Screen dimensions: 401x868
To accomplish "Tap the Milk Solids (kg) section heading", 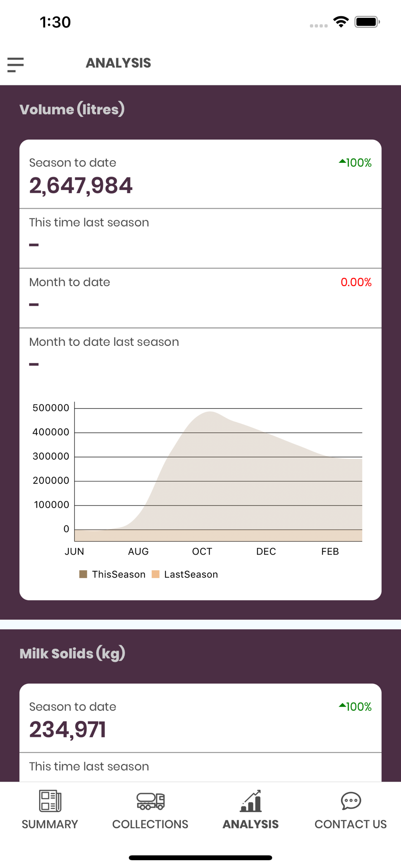I will (72, 654).
